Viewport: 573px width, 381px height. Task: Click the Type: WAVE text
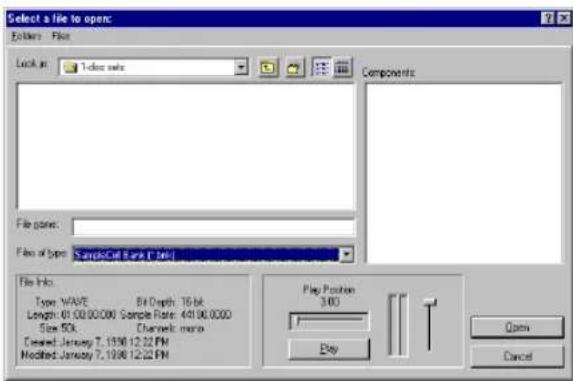[61, 302]
